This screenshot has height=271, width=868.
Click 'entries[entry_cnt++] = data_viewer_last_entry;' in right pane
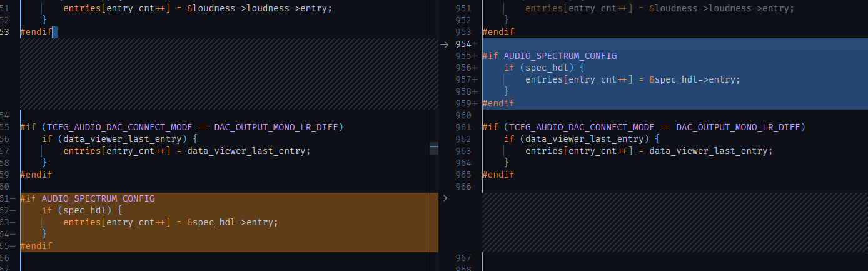[649, 151]
